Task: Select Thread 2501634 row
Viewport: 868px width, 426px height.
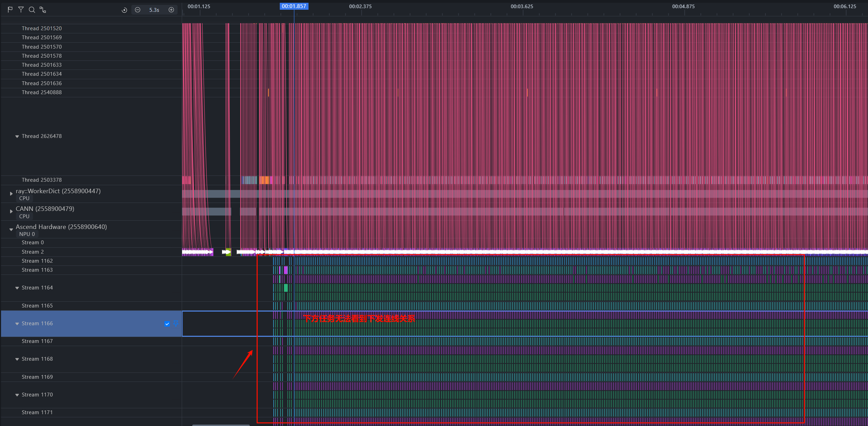Action: tap(91, 74)
